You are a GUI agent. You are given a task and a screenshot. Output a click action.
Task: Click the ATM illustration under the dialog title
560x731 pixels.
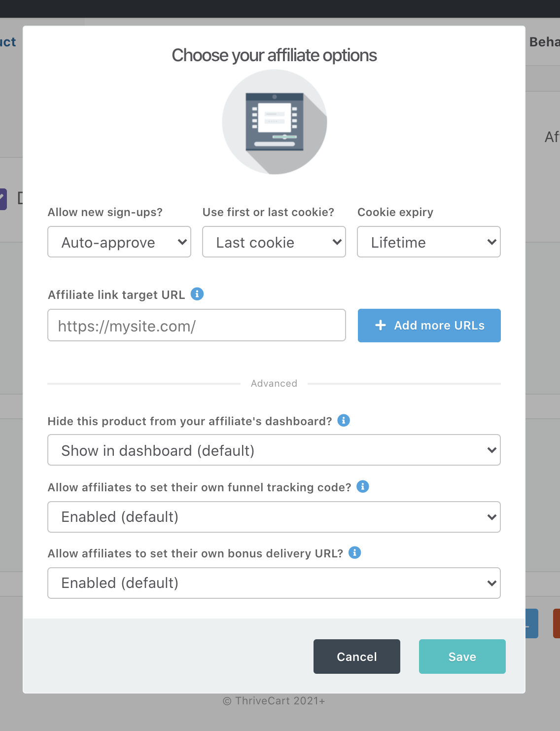(275, 122)
